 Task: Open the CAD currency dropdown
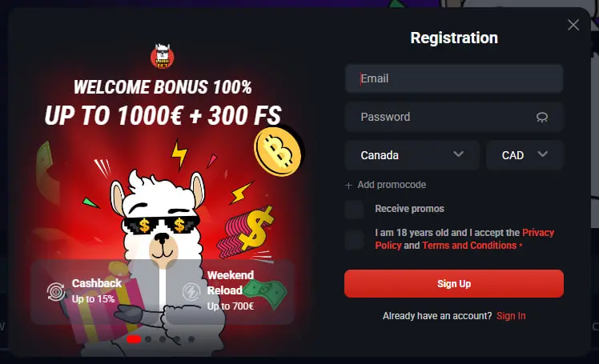525,155
